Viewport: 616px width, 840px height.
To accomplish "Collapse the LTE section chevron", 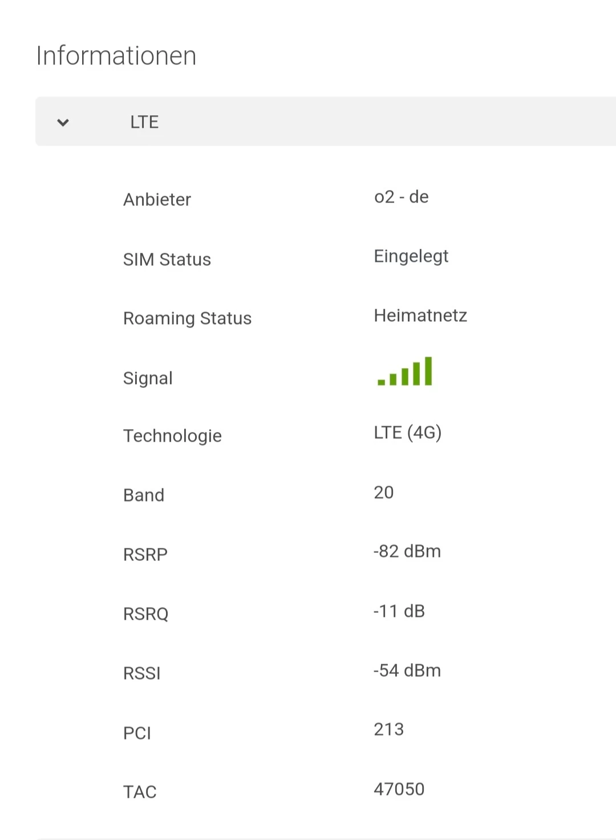I will tap(63, 122).
